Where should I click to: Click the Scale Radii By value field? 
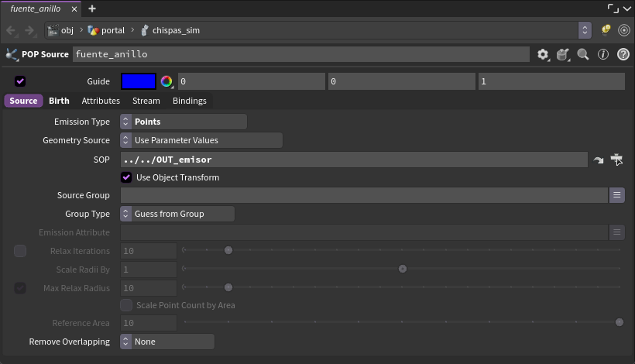(x=149, y=270)
